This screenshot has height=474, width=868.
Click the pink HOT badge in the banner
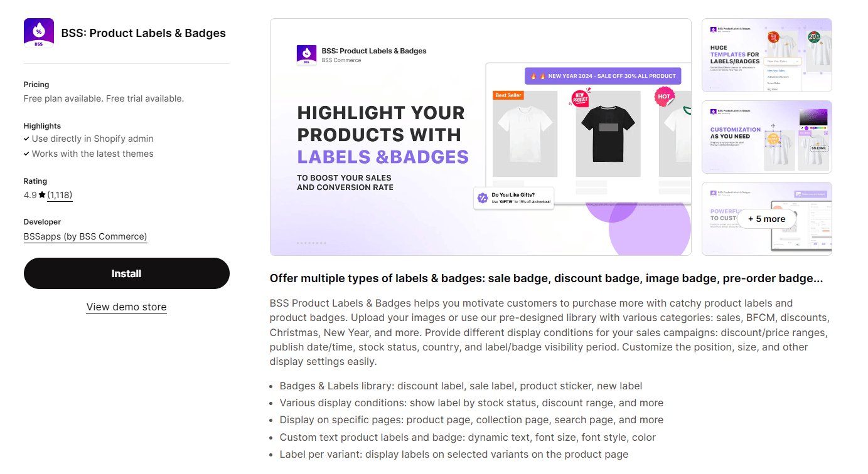664,97
